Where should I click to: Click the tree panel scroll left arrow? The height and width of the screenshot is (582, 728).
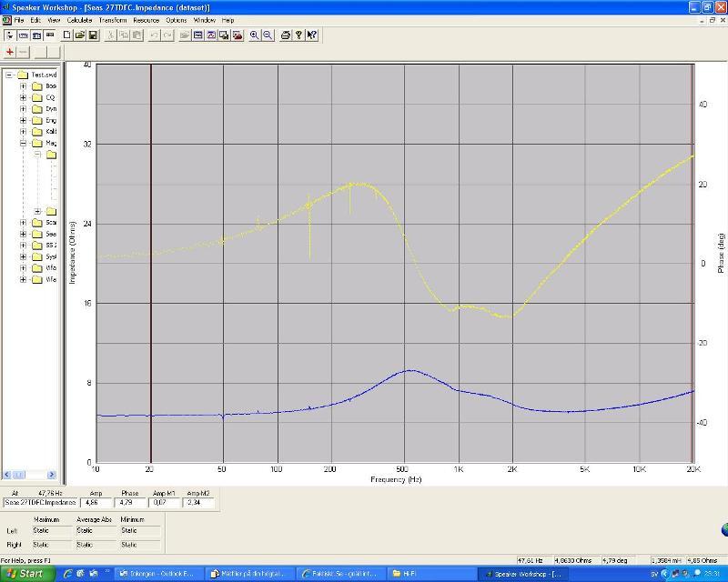tap(7, 475)
